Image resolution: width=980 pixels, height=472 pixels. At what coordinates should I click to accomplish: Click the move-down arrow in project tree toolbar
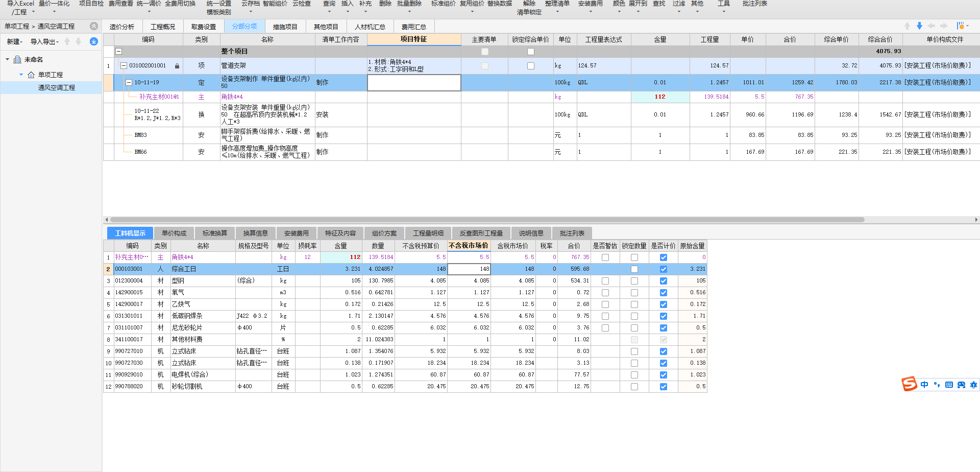coord(79,42)
